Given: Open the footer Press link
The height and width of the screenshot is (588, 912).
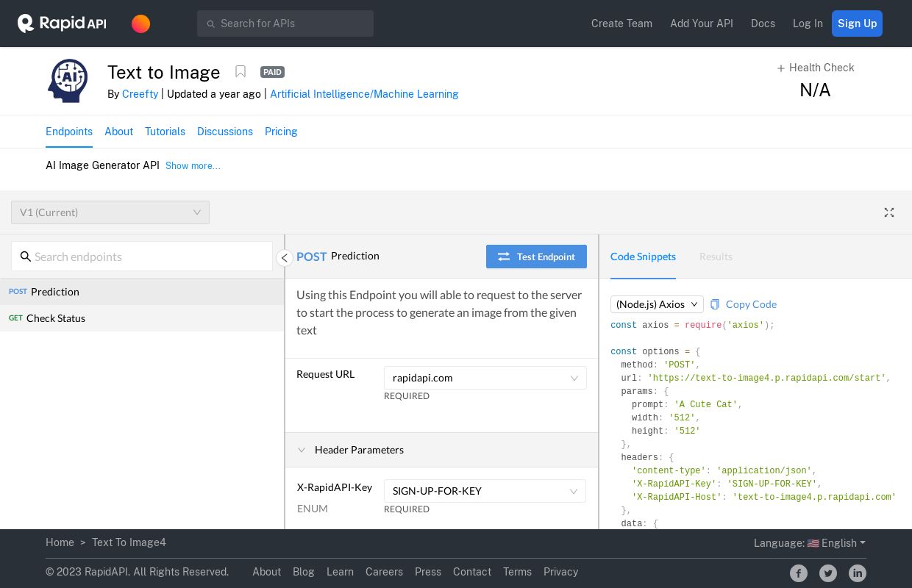Looking at the screenshot, I should pos(428,572).
